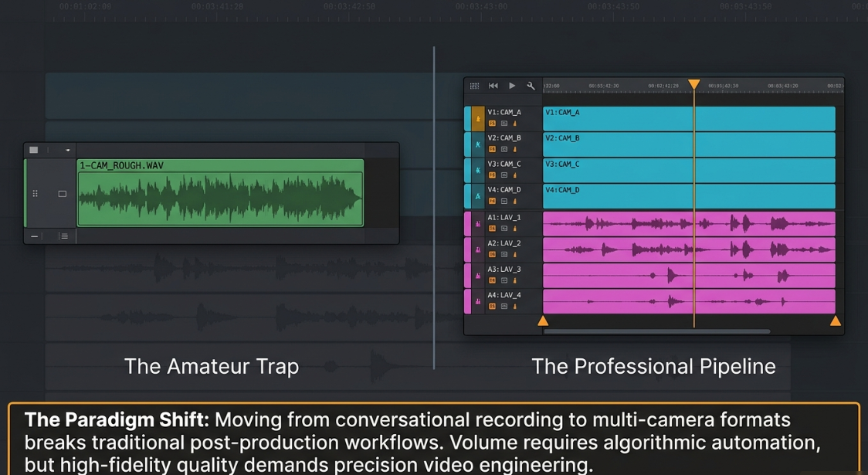The height and width of the screenshot is (475, 868).
Task: Click the A1:LAV_1 track microphone icon
Action: (x=478, y=224)
